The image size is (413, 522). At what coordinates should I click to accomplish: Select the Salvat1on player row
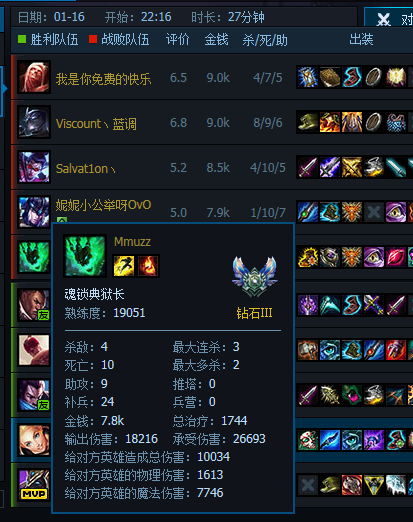pyautogui.click(x=212, y=167)
